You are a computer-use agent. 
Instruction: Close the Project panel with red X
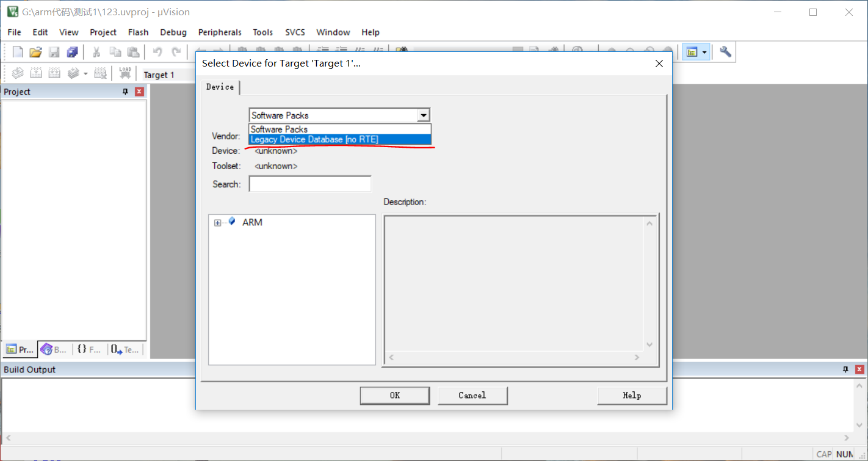point(139,92)
